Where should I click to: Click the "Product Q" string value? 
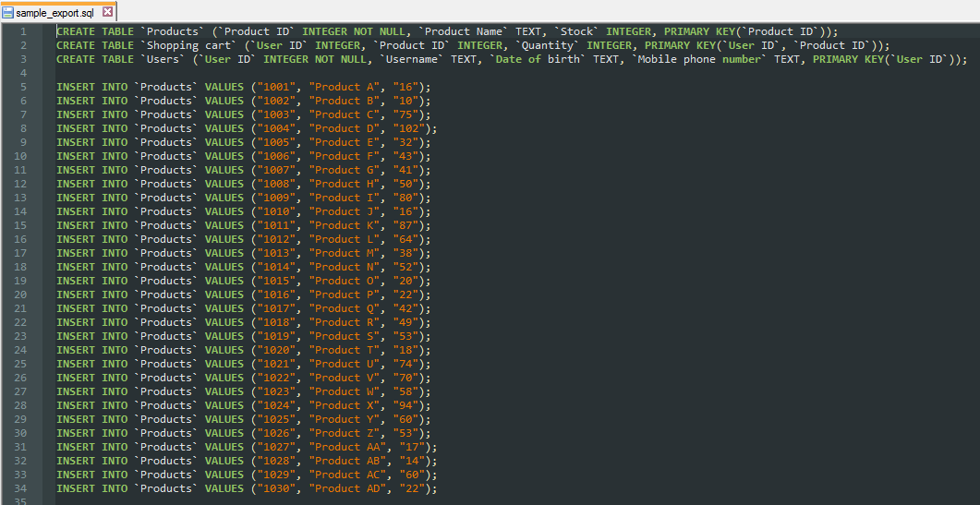tap(345, 308)
